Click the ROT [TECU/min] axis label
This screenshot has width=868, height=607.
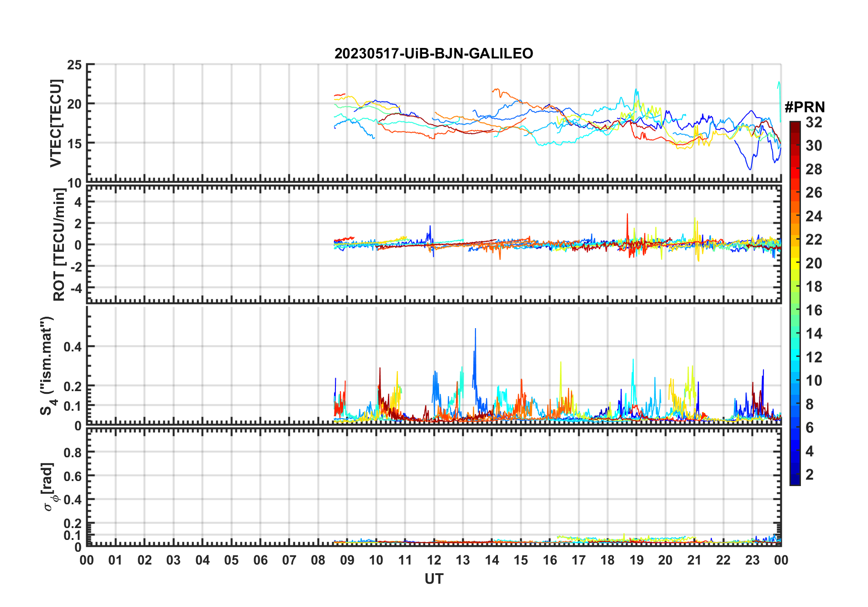tap(59, 244)
